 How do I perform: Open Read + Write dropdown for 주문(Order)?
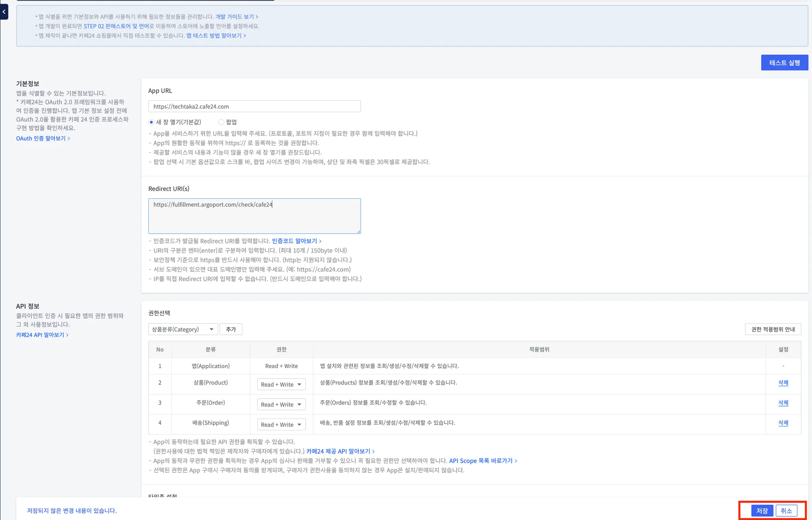281,405
